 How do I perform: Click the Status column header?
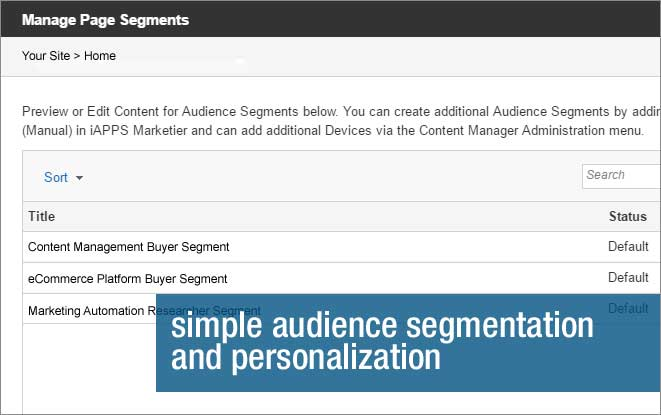point(627,216)
